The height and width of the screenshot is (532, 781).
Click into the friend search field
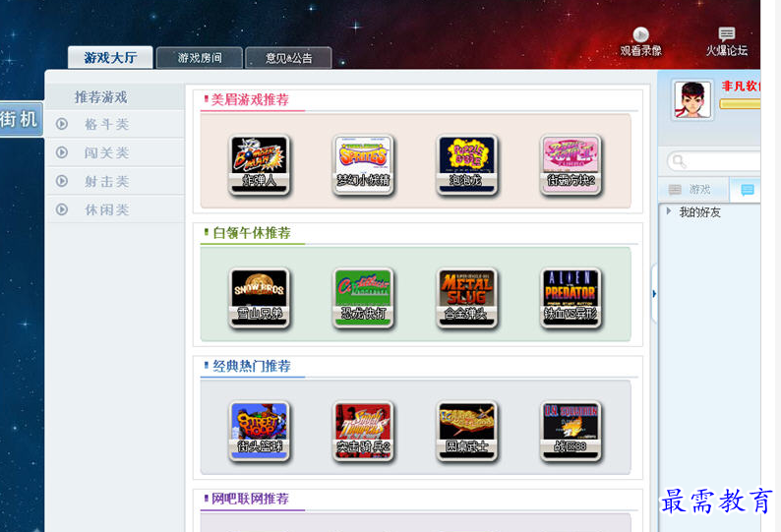(714, 161)
